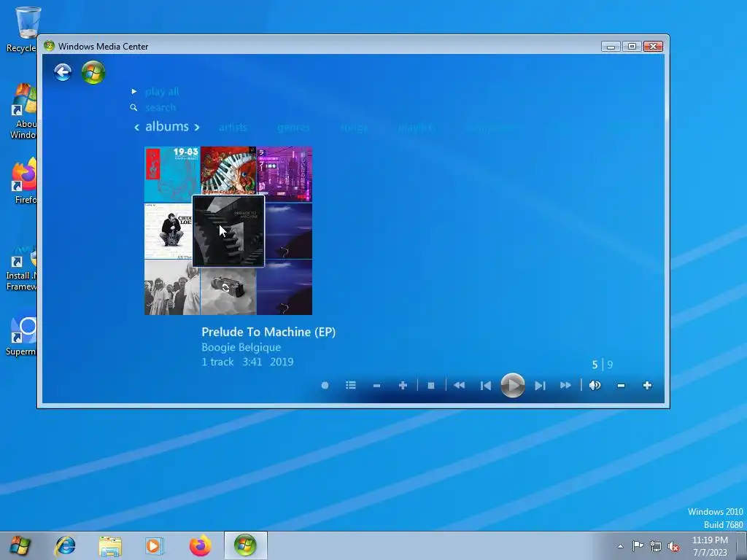
Task: Open Action Center flag icon
Action: click(638, 546)
